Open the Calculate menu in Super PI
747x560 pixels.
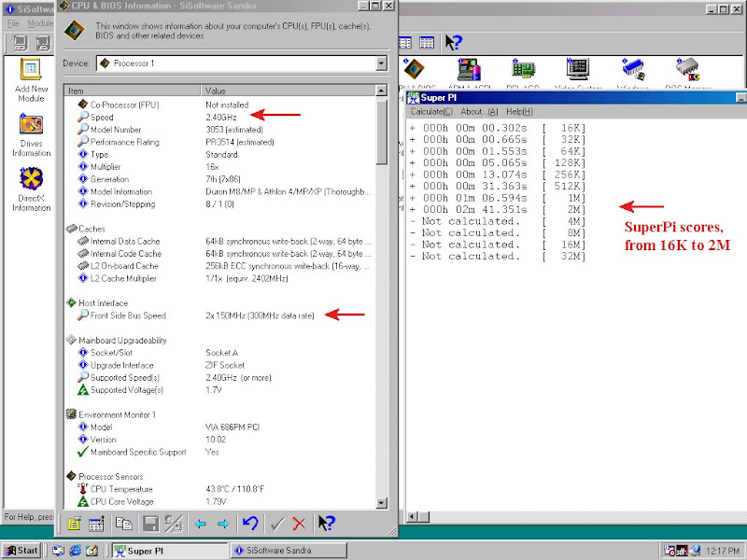[x=431, y=111]
